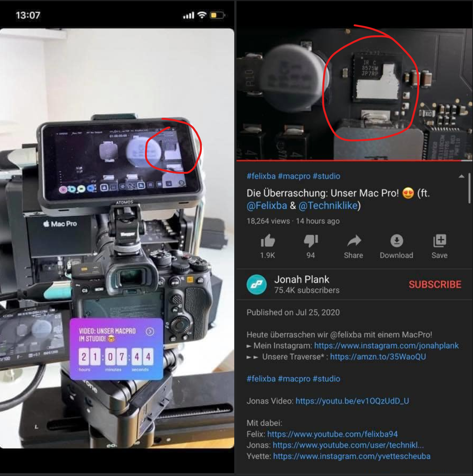This screenshot has height=476, width=473.
Task: Tap the Download icon
Action: coord(397,241)
